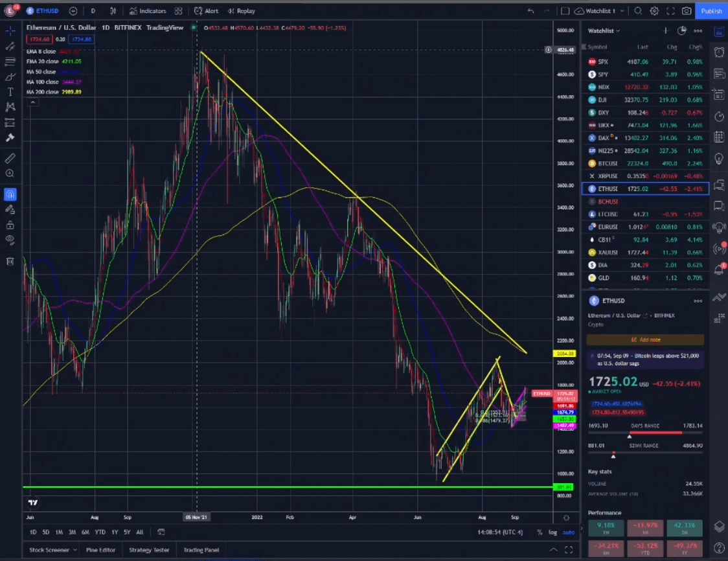Switch to the Strategy Tester tab
This screenshot has width=728, height=561.
click(149, 550)
